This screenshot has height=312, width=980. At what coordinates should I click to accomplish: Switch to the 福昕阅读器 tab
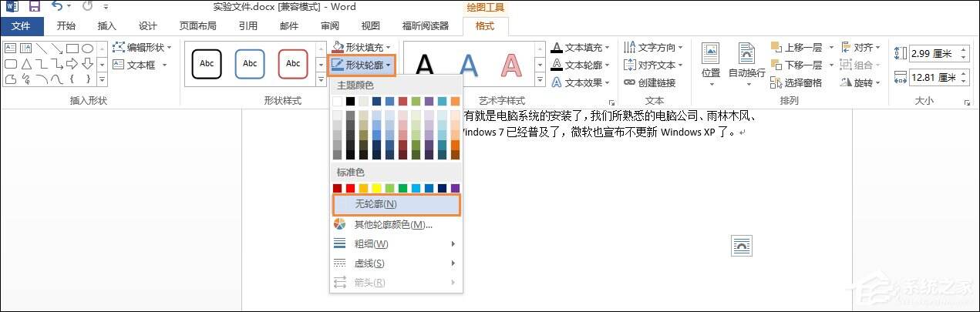click(x=426, y=25)
